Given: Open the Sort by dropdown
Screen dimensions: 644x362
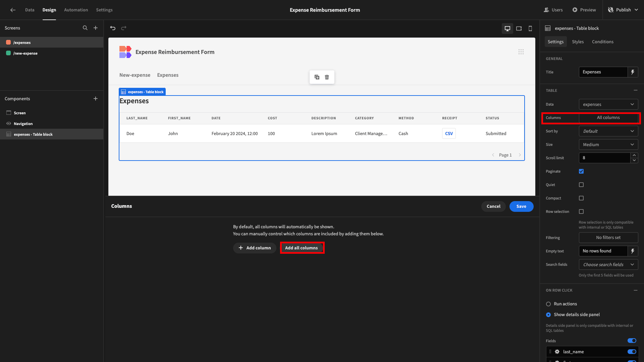Looking at the screenshot, I should point(608,131).
